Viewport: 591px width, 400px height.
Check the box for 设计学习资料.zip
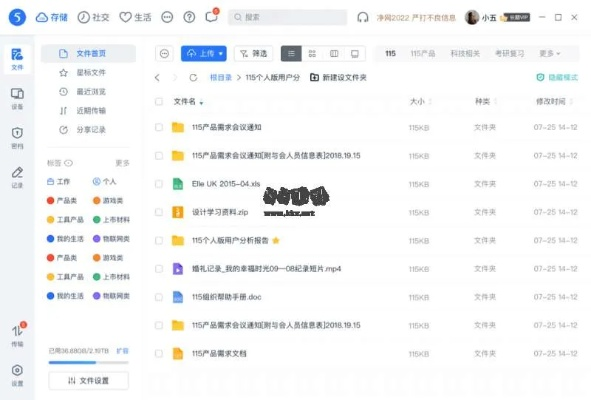click(x=159, y=212)
